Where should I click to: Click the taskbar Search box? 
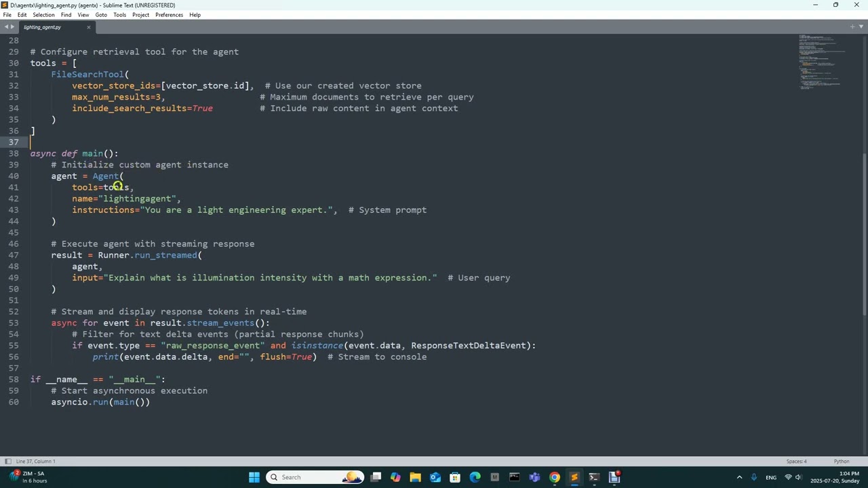[315, 477]
